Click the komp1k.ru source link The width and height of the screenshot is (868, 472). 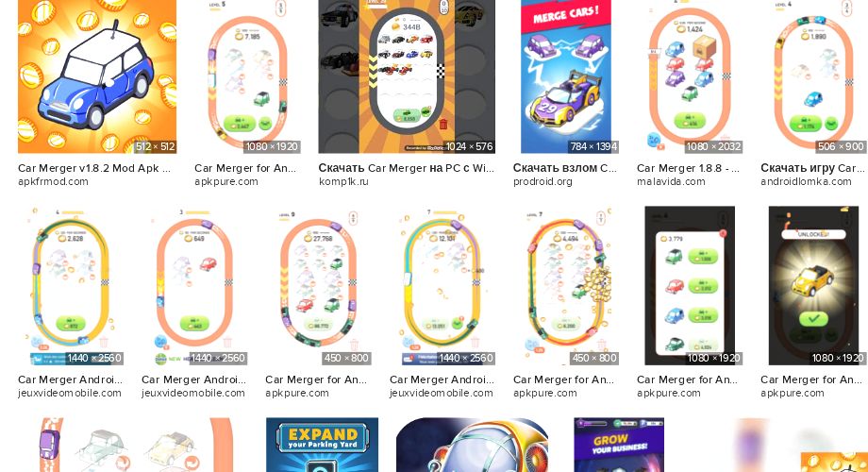pyautogui.click(x=343, y=181)
